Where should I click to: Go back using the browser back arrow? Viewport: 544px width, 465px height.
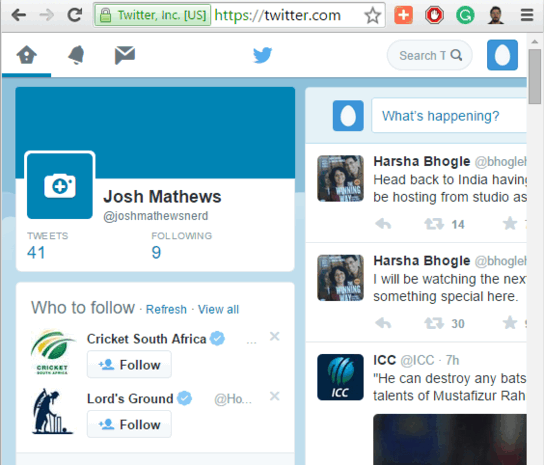19,15
